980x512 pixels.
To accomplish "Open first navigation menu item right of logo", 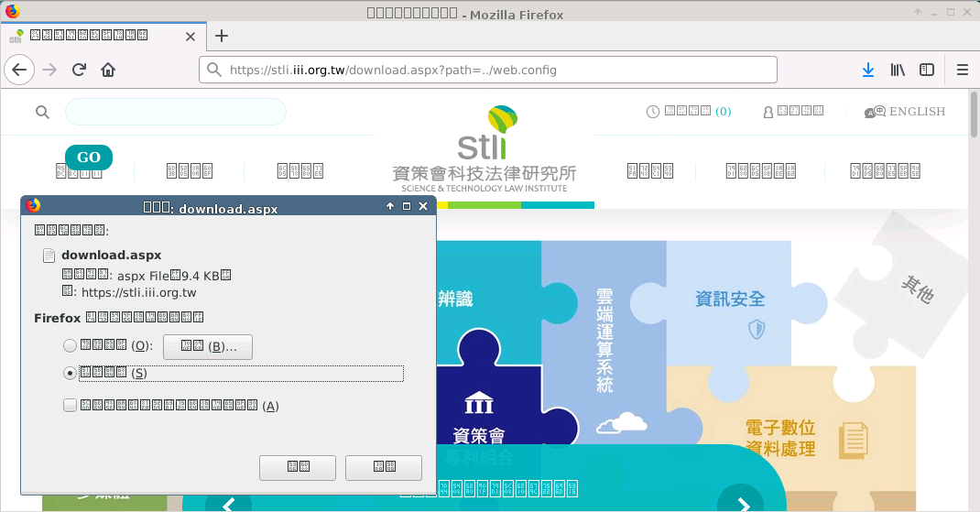I will (650, 170).
